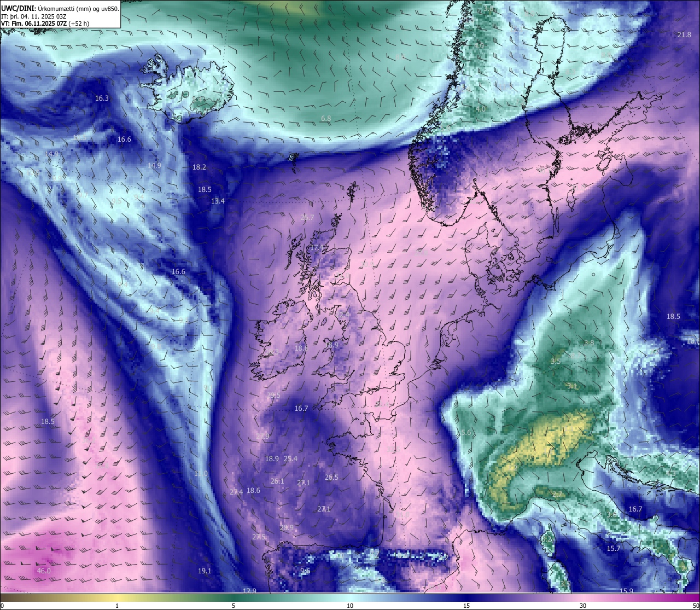The width and height of the screenshot is (700, 610).
Task: Click the 21.8 value label
Action: click(684, 35)
